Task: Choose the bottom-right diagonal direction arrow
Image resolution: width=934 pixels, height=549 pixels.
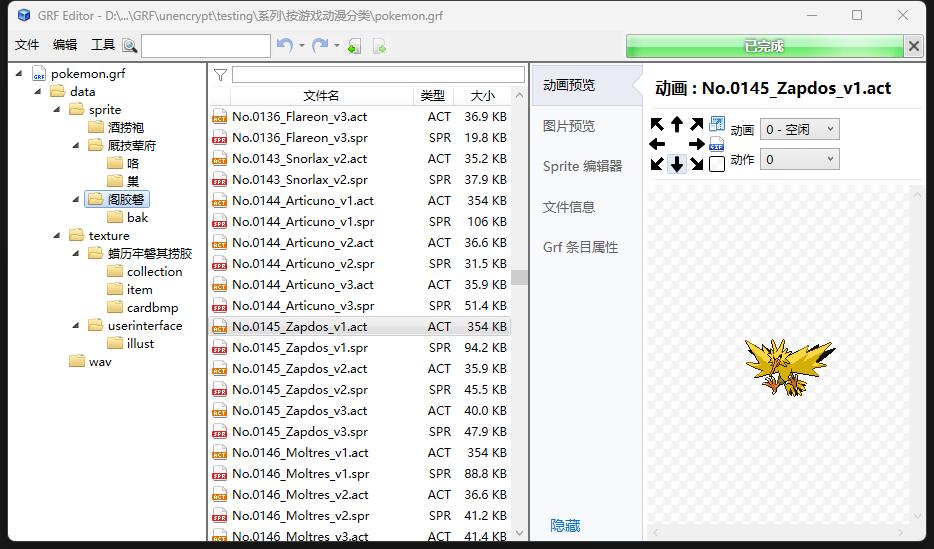Action: (x=697, y=164)
